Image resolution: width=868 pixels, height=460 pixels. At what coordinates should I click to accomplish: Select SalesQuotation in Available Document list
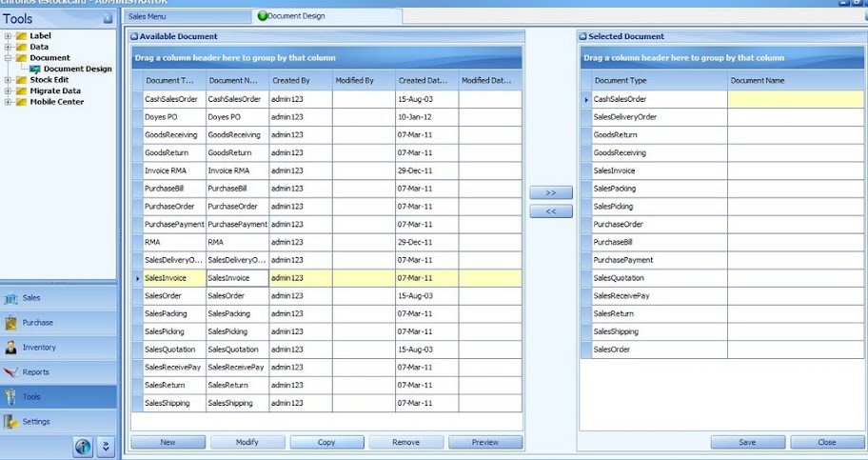pyautogui.click(x=327, y=350)
